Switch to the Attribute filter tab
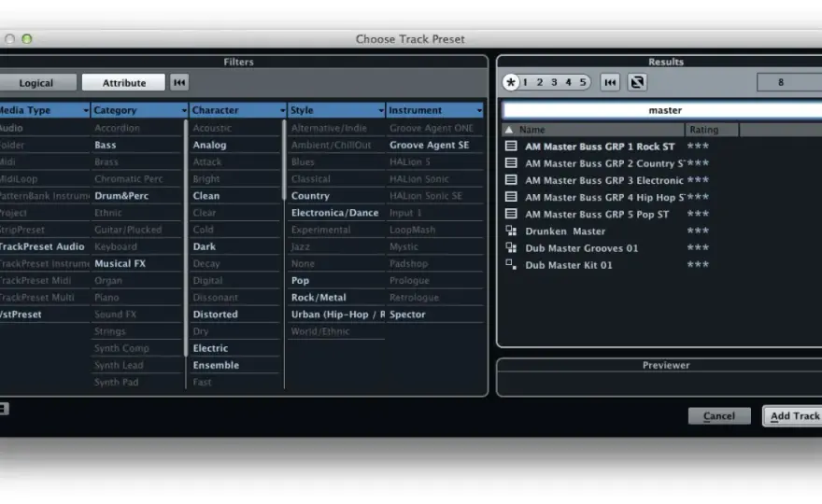The image size is (822, 504). 123,83
